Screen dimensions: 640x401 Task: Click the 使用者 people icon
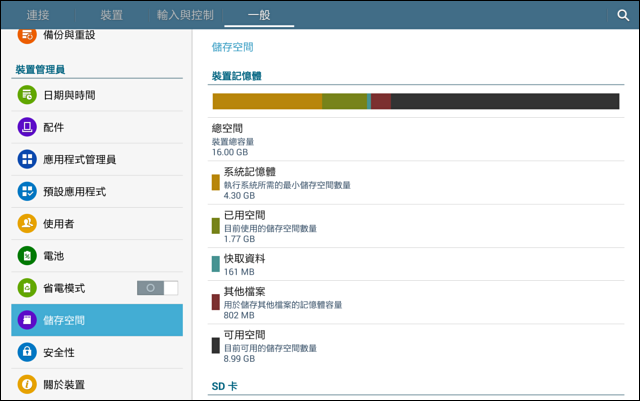[27, 223]
